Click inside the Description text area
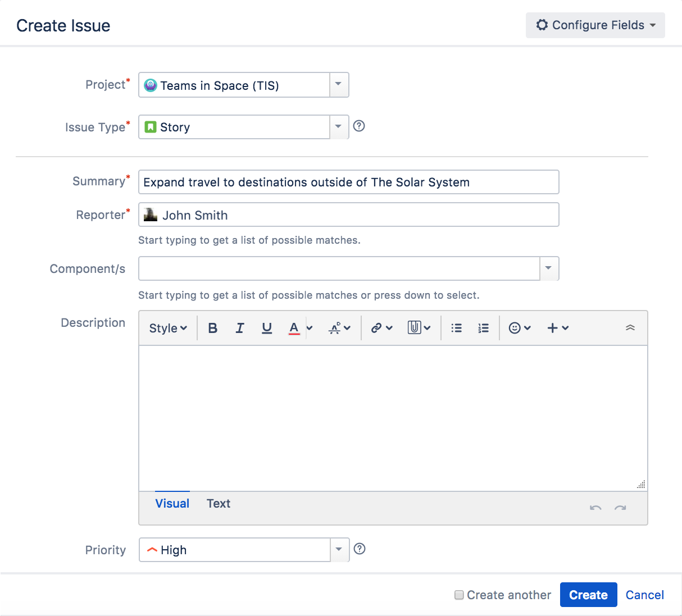The width and height of the screenshot is (682, 616). coord(393,418)
